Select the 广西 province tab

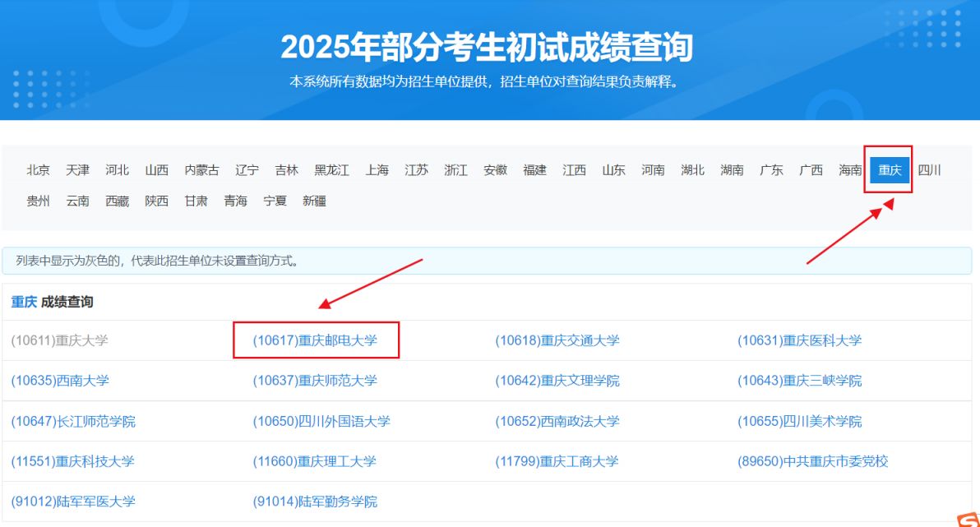click(x=811, y=170)
